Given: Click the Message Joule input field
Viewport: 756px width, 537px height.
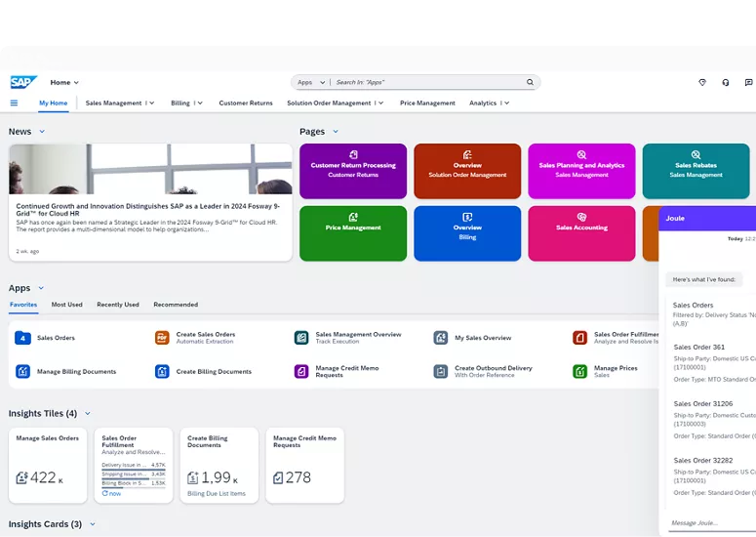Looking at the screenshot, I should pyautogui.click(x=707, y=522).
